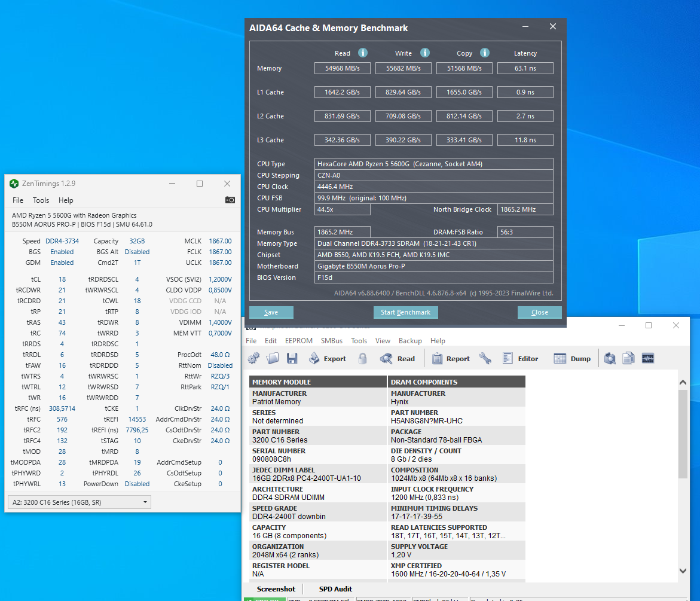Click the Copy info icon in AIDA64
The width and height of the screenshot is (700, 601).
[485, 53]
